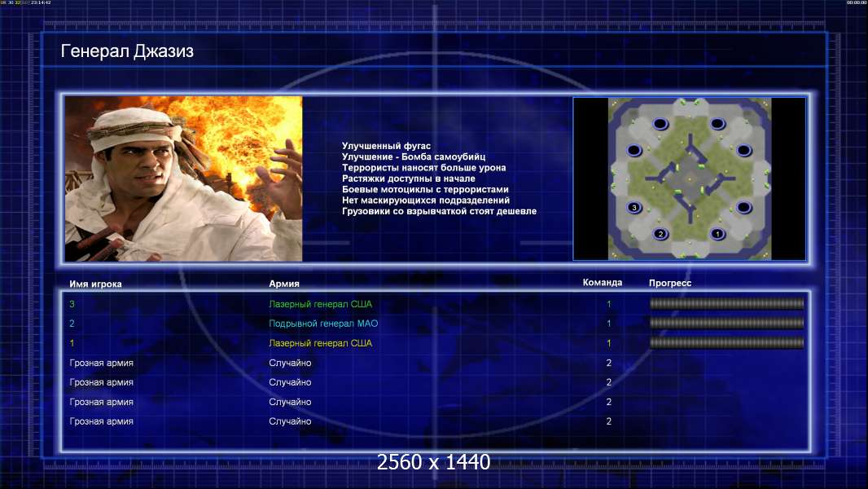
Task: Select the General Jaziz portrait image
Action: click(x=183, y=178)
